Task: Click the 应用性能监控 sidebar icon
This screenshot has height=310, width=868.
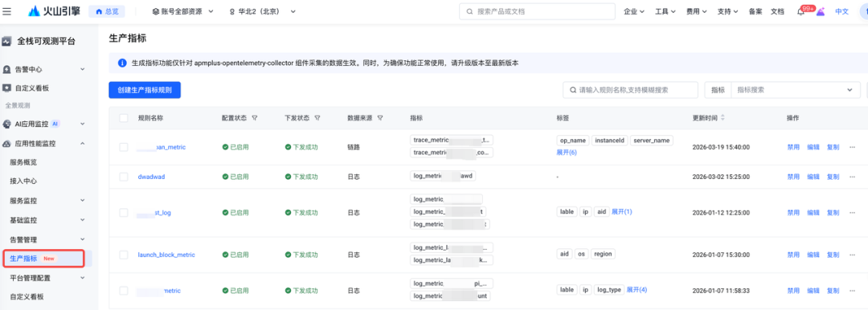Action: point(7,144)
